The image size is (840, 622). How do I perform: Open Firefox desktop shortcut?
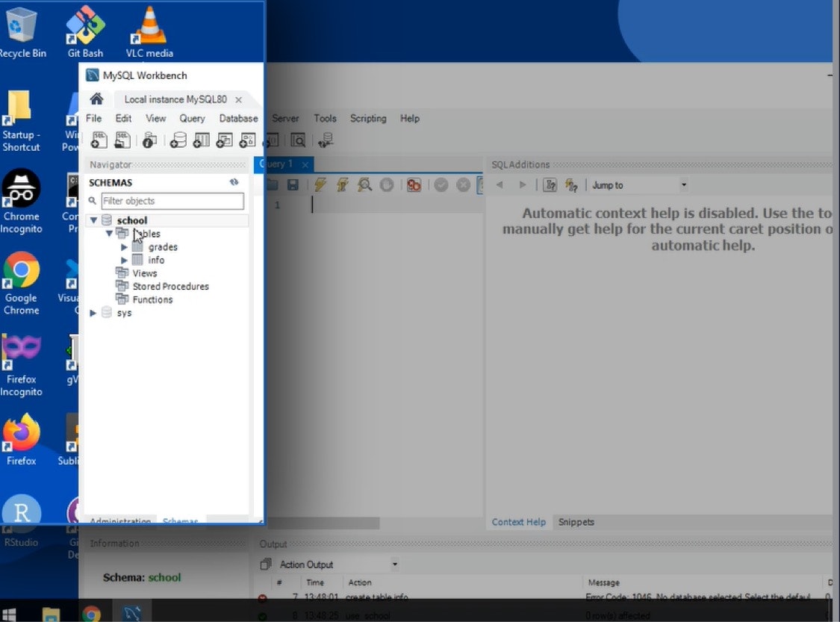tap(22, 439)
